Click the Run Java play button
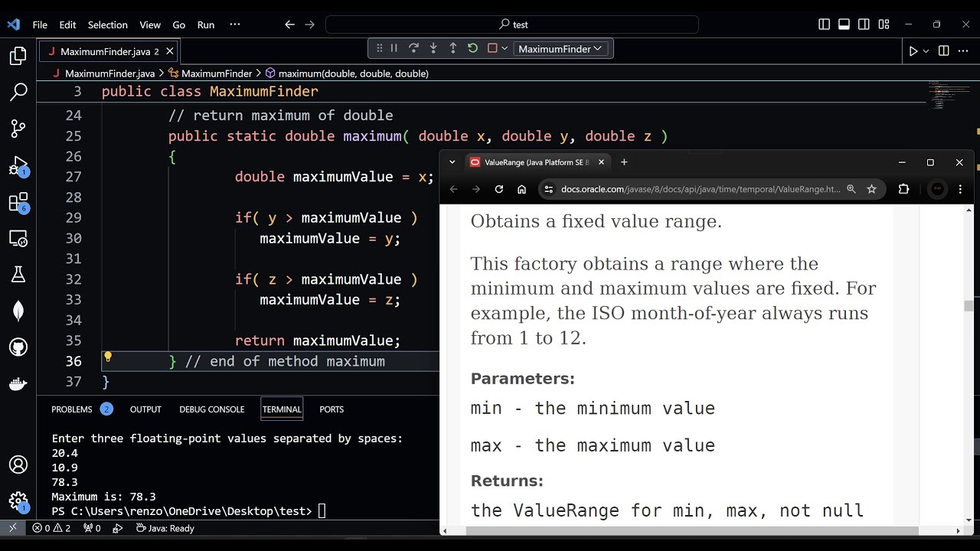 [913, 51]
